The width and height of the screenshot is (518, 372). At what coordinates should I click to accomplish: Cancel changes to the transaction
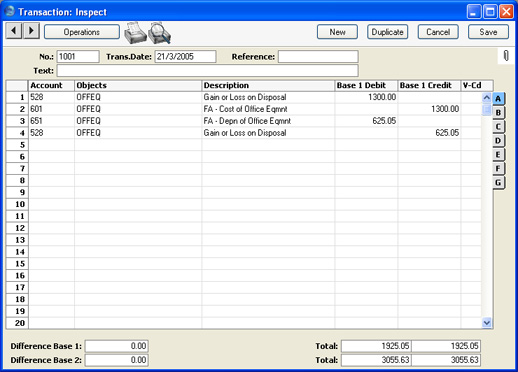coord(438,32)
